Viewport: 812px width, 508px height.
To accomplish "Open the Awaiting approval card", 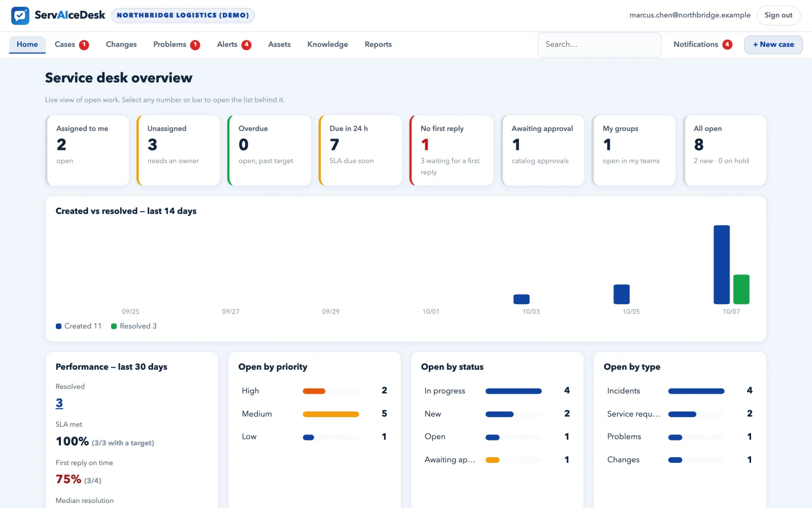I will 543,150.
